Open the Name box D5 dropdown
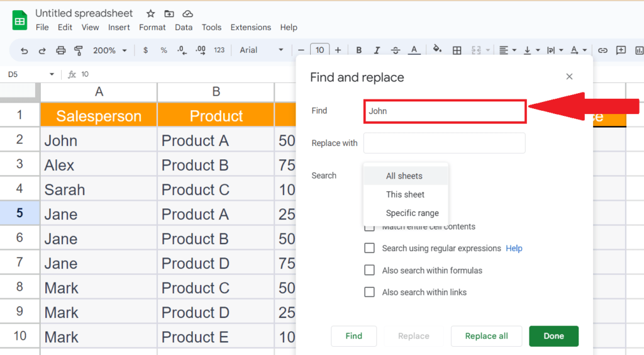644x355 pixels. 52,74
